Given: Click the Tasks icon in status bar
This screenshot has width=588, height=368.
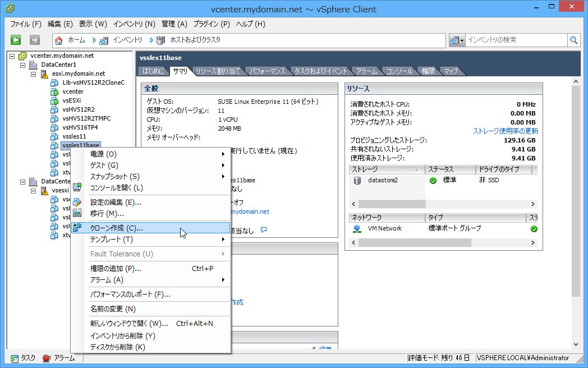Looking at the screenshot, I should [x=15, y=358].
